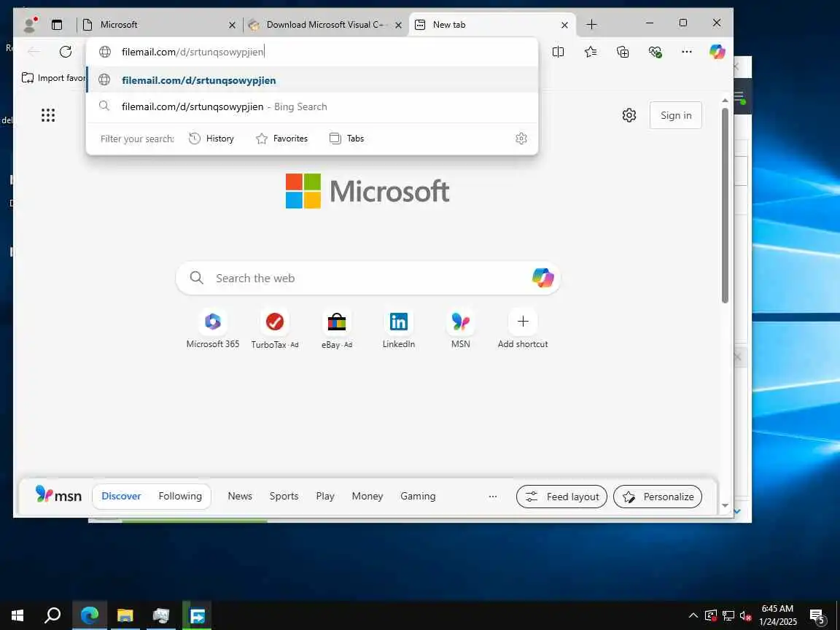Open address bar search settings gear

[521, 139]
